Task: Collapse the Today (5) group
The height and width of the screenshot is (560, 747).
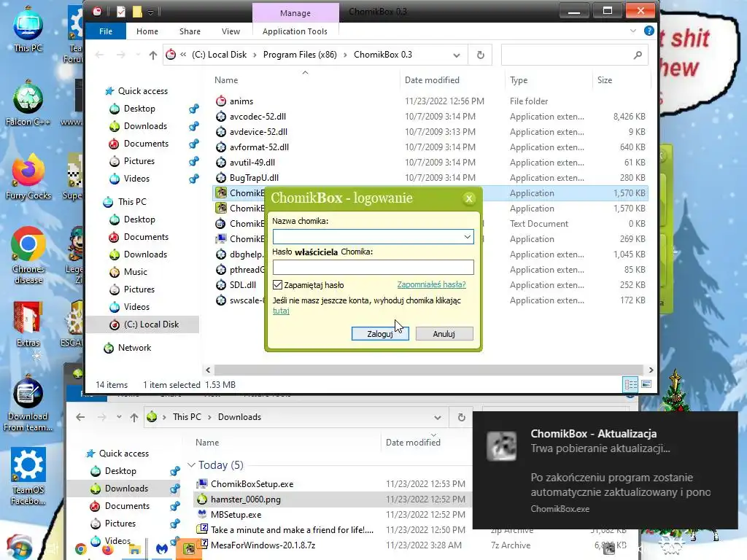Action: pos(191,464)
